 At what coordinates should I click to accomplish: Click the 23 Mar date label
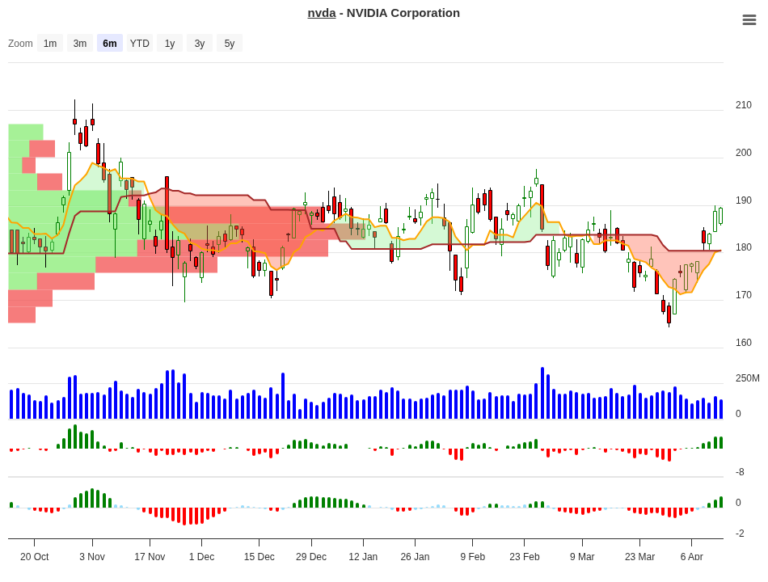click(640, 557)
